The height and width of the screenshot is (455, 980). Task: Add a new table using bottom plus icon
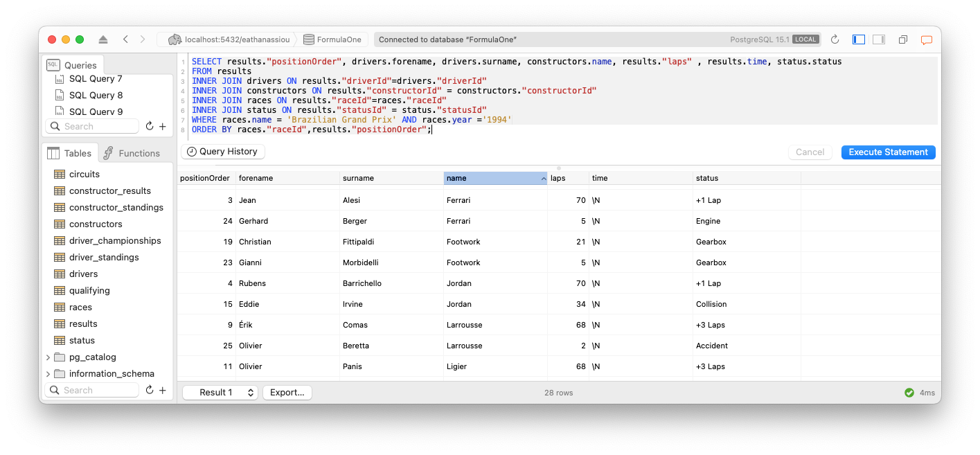[163, 391]
